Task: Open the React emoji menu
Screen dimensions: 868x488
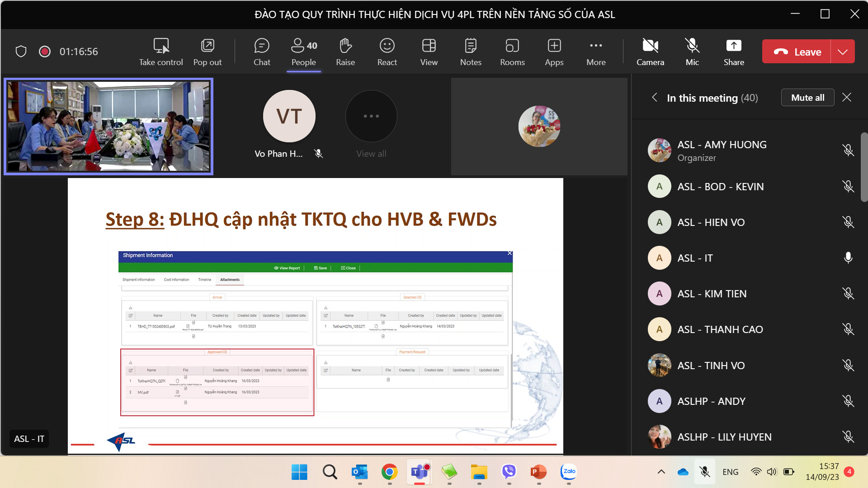Action: (387, 52)
